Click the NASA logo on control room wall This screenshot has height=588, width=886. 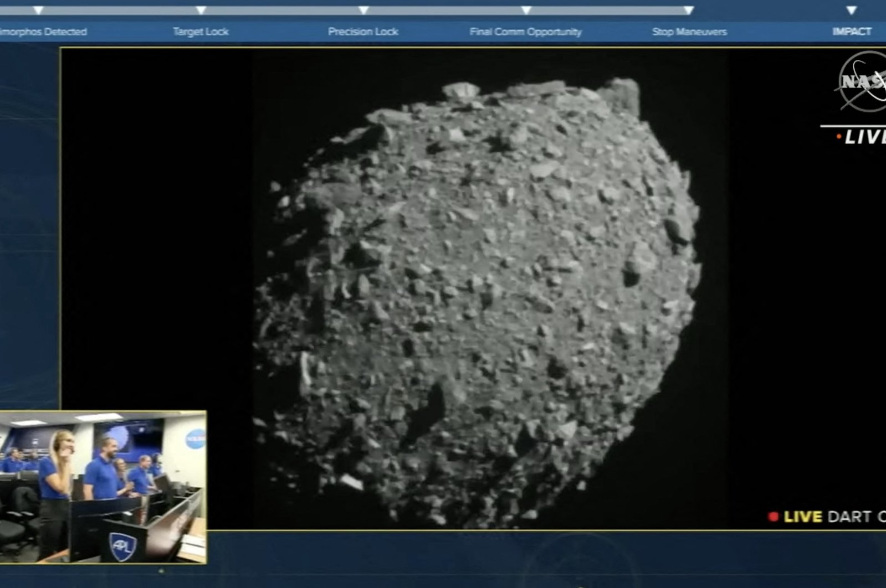coord(195,439)
